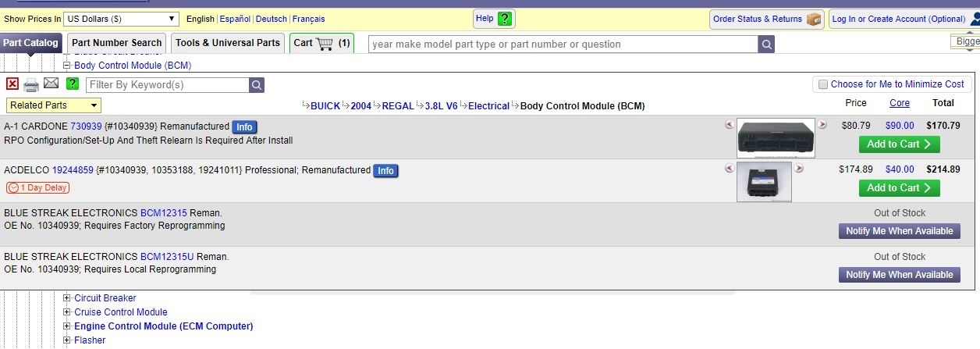Image resolution: width=980 pixels, height=349 pixels.
Task: Switch language to Deutsch
Action: pyautogui.click(x=272, y=19)
